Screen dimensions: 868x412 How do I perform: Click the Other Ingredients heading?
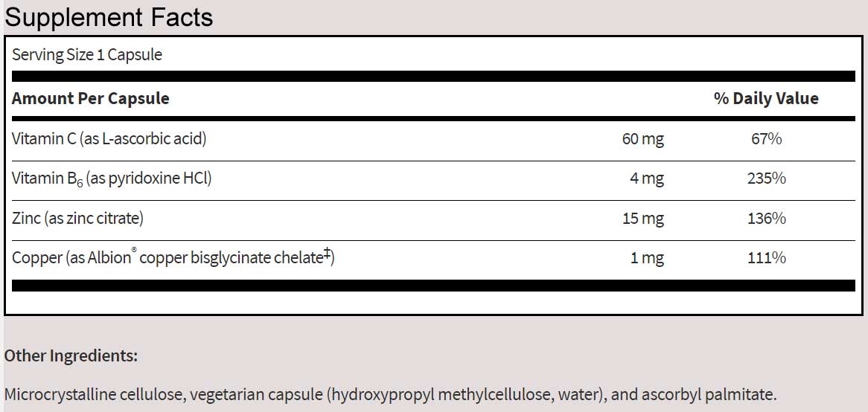coord(71,355)
